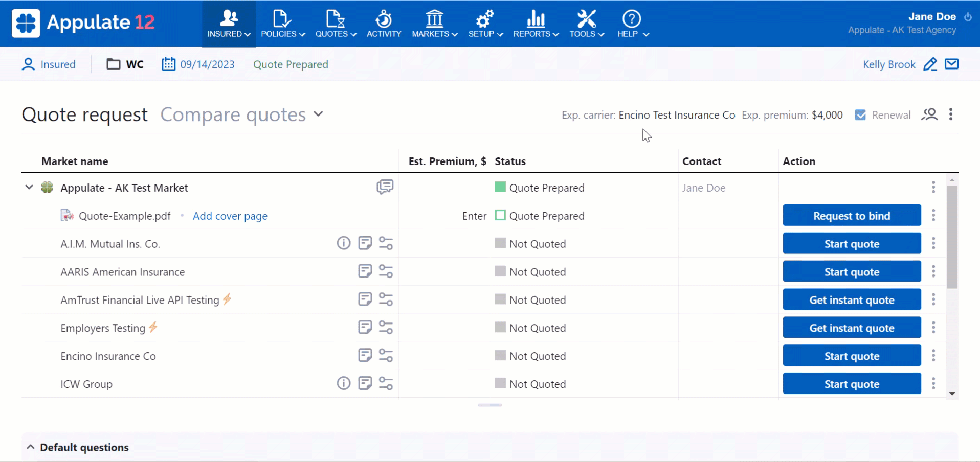Image resolution: width=980 pixels, height=462 pixels.
Task: Open more options for AK Test Market row
Action: (x=933, y=187)
